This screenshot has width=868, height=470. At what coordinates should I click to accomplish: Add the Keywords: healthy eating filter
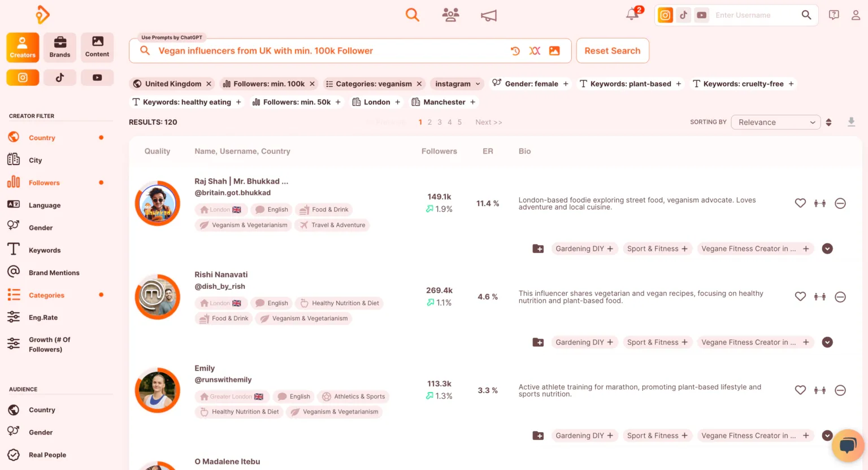pos(238,102)
